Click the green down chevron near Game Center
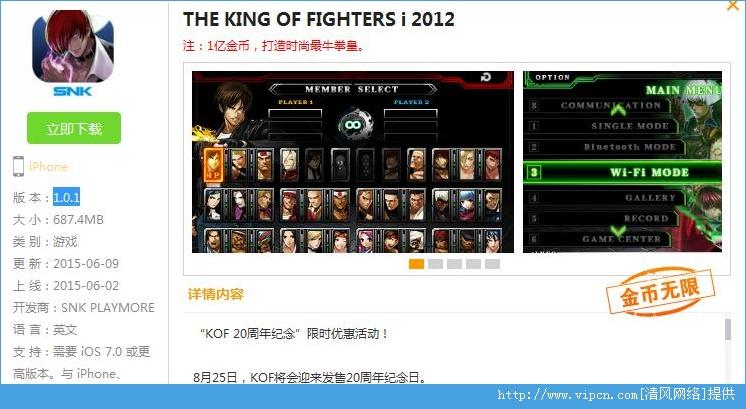746x409 pixels. 618,231
